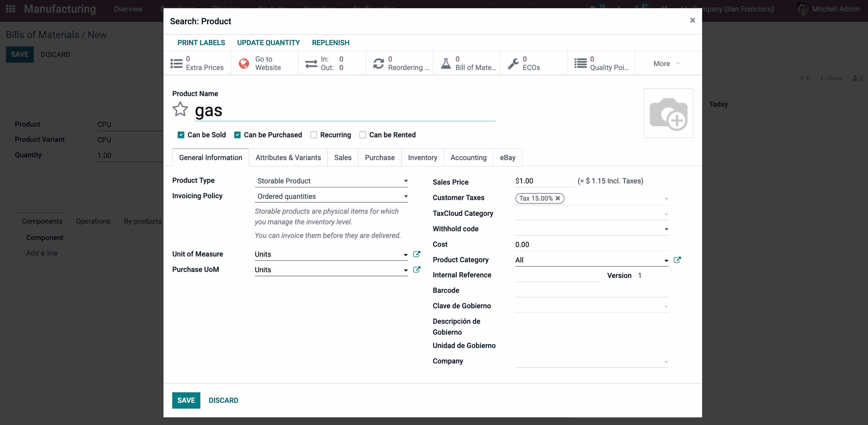Enable the Recurring checkbox
Screen dimensions: 868x425
[314, 135]
